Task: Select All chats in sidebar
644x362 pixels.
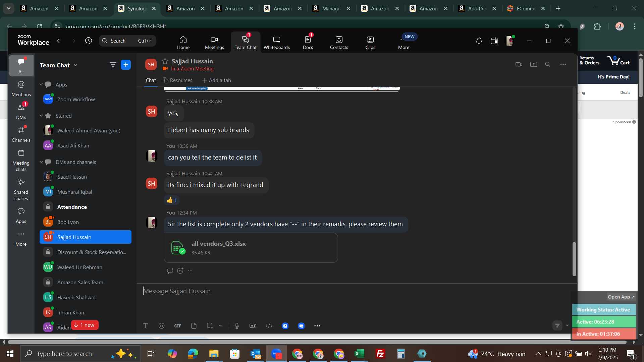Action: point(21,65)
